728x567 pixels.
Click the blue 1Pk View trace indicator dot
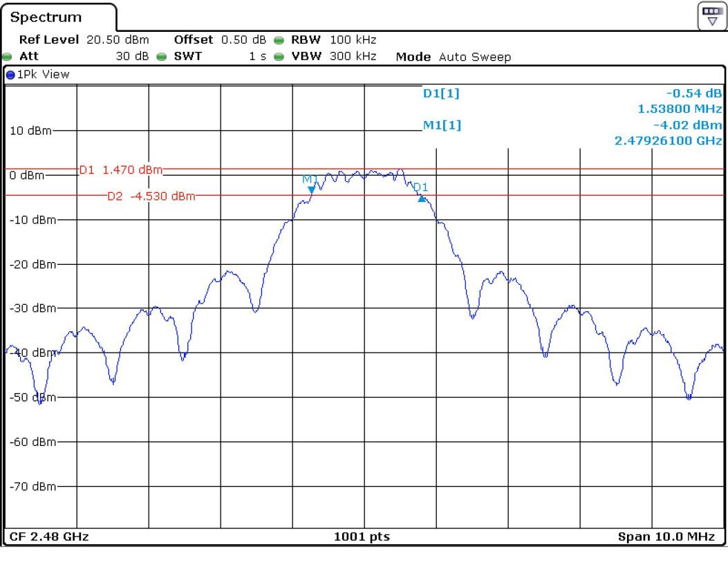(x=10, y=75)
